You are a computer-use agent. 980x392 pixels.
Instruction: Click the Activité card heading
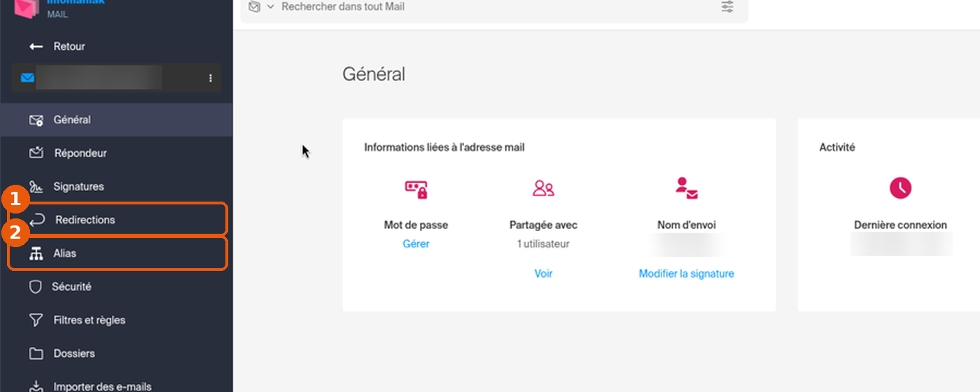pyautogui.click(x=837, y=148)
